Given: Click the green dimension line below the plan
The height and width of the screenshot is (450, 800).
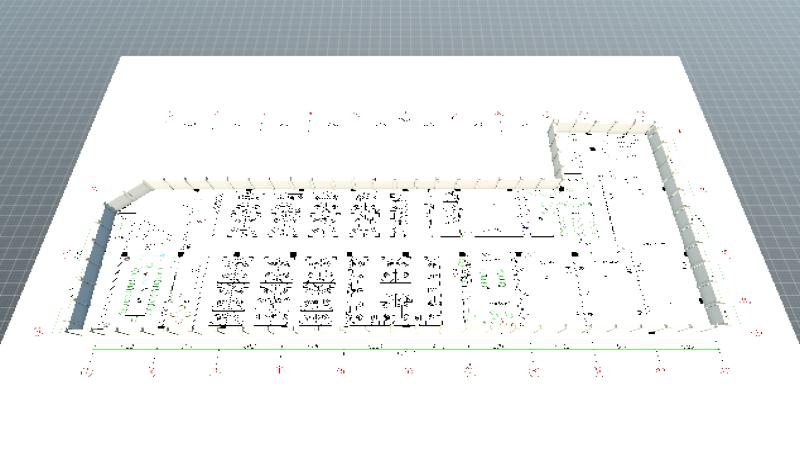Looking at the screenshot, I should (x=400, y=348).
